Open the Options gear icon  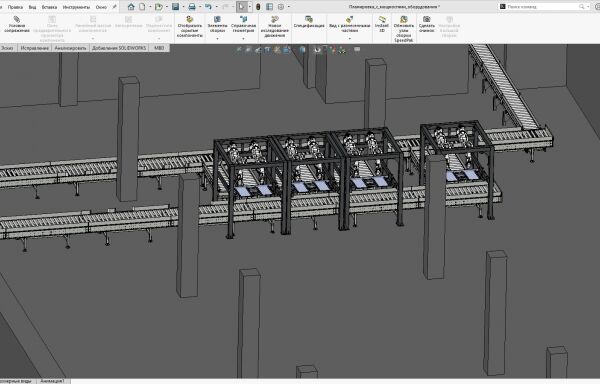click(281, 7)
